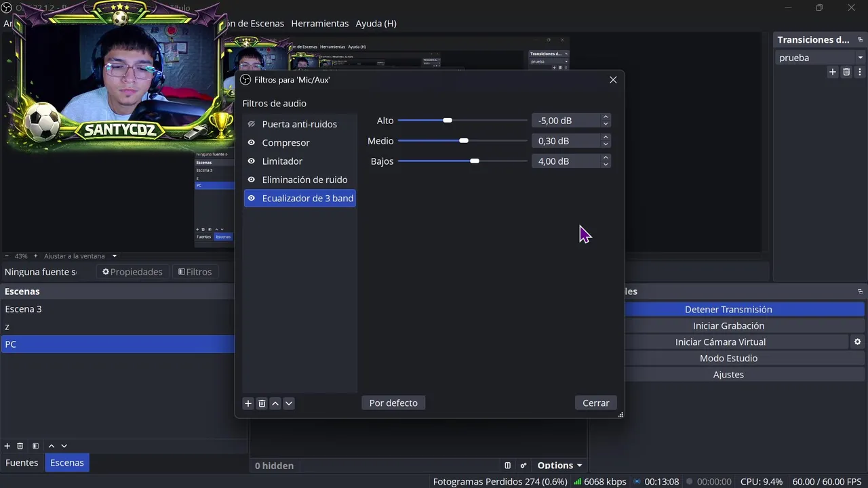Toggle visibility of Eliminación de ruido filter
The width and height of the screenshot is (868, 488).
tap(252, 180)
